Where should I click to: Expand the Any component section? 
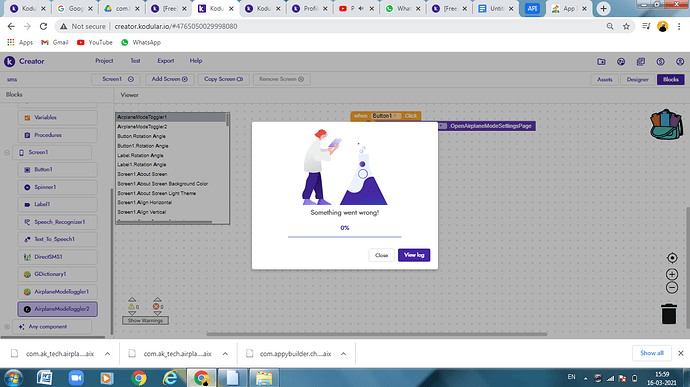point(7,327)
